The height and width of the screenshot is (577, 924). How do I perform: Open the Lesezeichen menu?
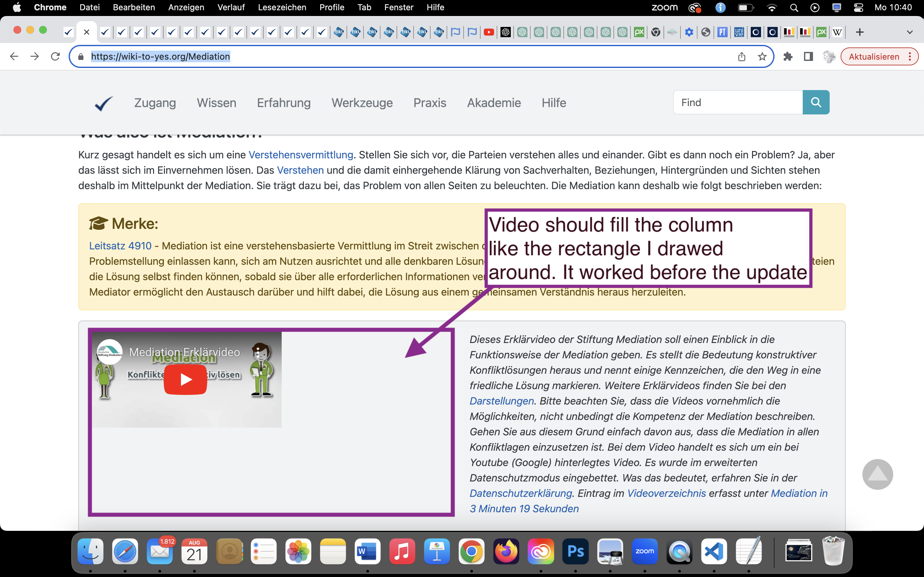(282, 7)
